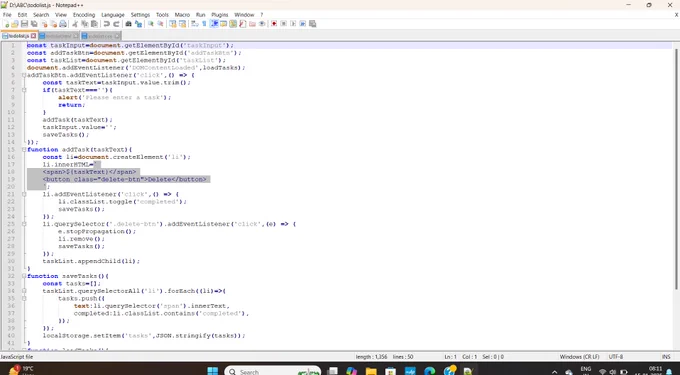Start macro recording with red record icon
Screen dimensions: 680x375
[x=273, y=23]
